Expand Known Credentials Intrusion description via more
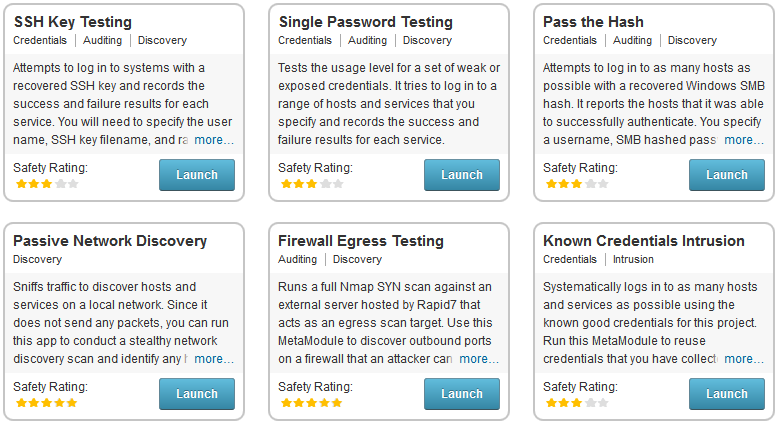 (x=744, y=359)
